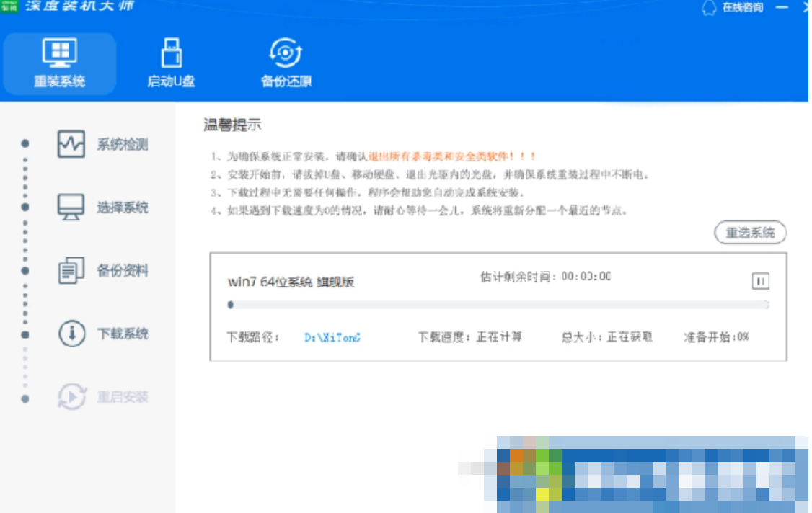The height and width of the screenshot is (513, 812).
Task: Select the 备份资料 step label
Action: coord(123,271)
